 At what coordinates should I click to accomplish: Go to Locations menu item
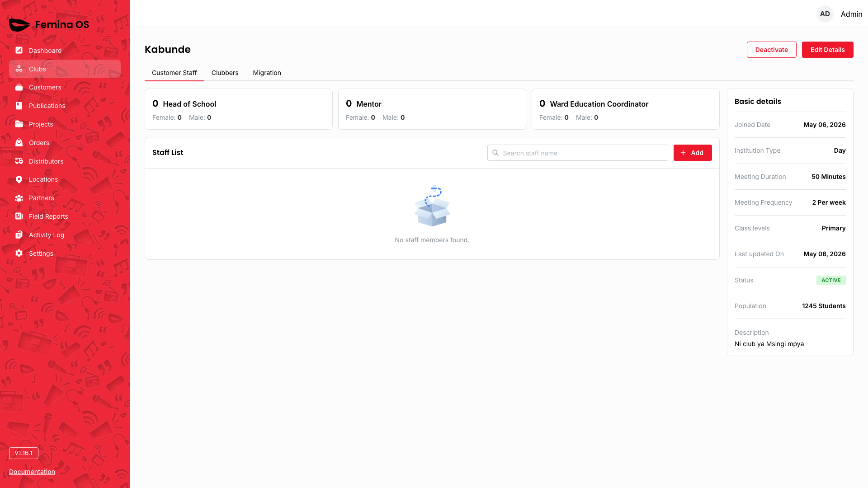(x=65, y=179)
